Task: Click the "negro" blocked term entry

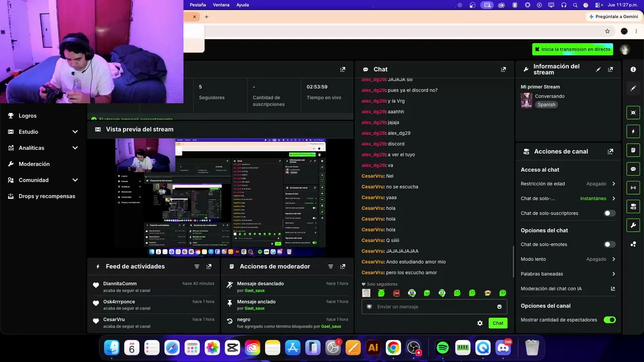Action: coord(287,323)
